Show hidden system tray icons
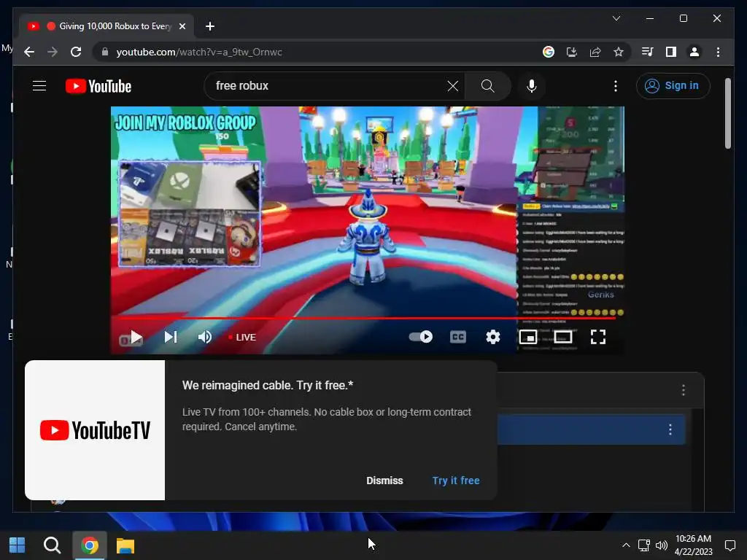Image resolution: width=747 pixels, height=560 pixels. [626, 545]
